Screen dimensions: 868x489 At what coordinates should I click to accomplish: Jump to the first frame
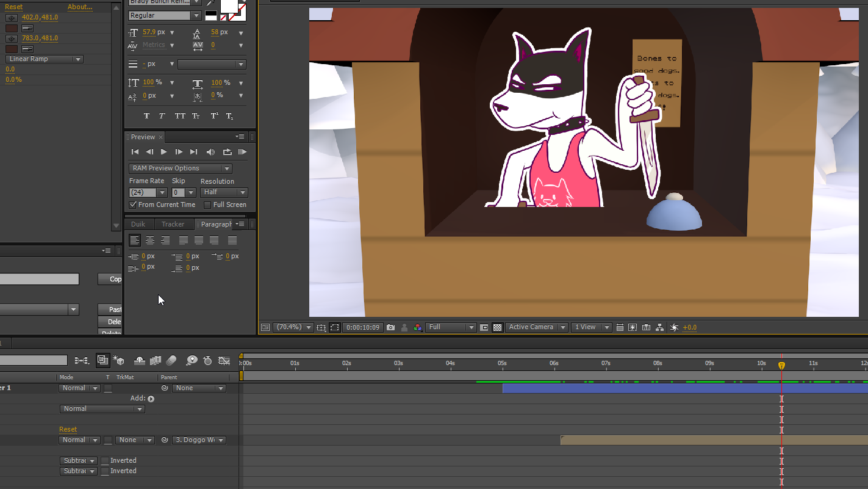(x=135, y=152)
